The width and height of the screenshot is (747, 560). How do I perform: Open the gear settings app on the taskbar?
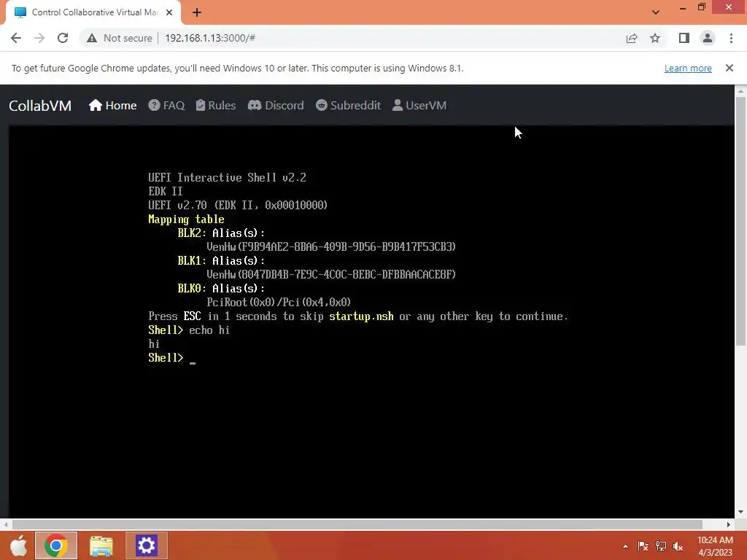pyautogui.click(x=146, y=545)
